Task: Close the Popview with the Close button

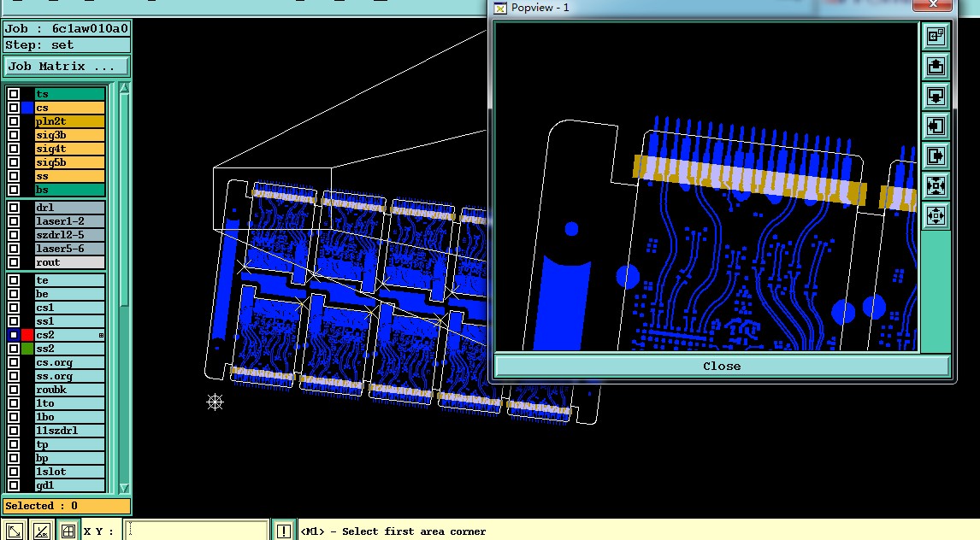Action: point(722,367)
